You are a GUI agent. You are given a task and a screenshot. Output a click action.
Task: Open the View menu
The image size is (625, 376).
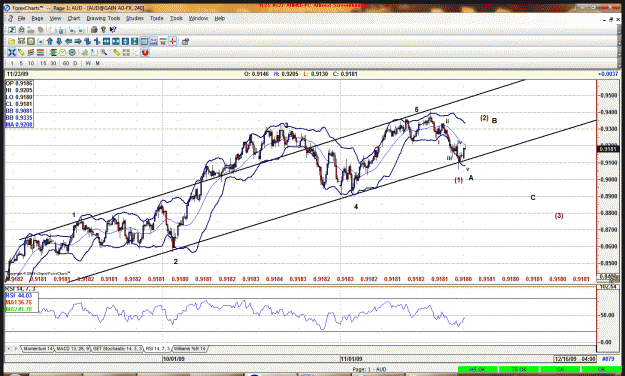(x=55, y=18)
